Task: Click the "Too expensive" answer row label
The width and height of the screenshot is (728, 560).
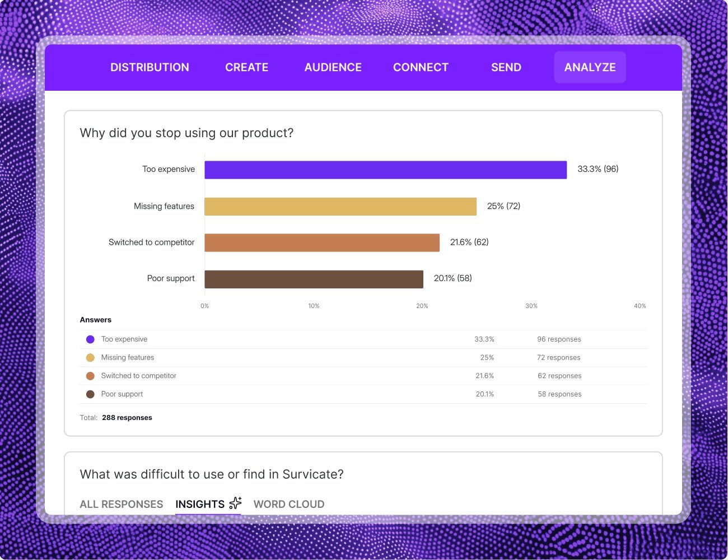Action: [x=124, y=339]
